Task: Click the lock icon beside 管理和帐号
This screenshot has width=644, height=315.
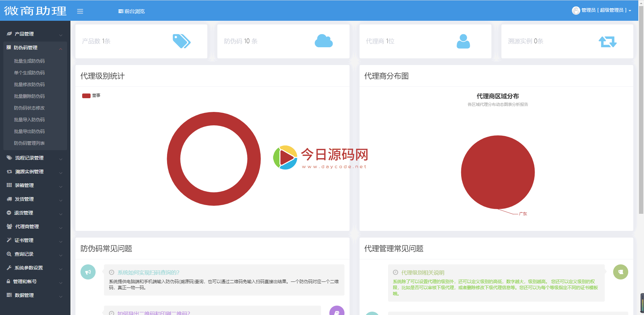Action: coord(8,281)
